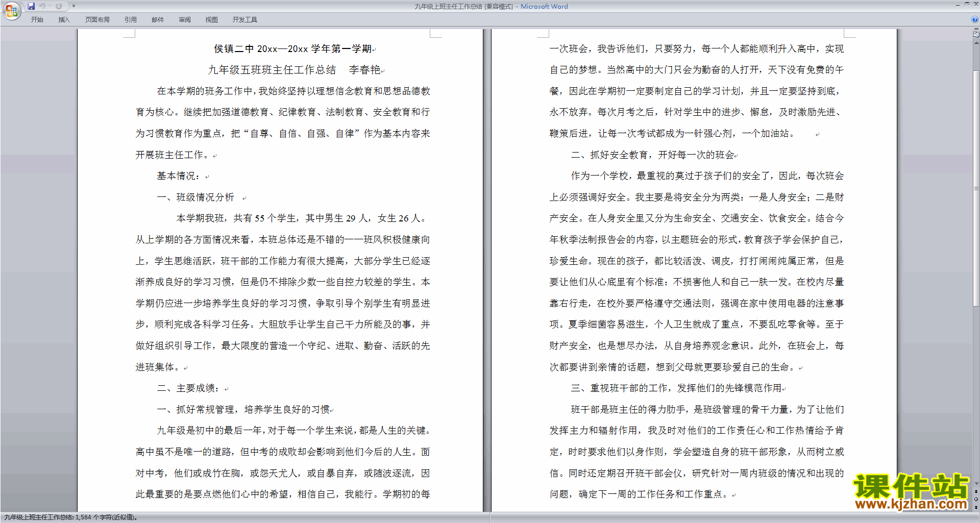Viewport: 980px width, 523px height.
Task: Click the heading 一、班级情况分析
Action: click(x=195, y=197)
